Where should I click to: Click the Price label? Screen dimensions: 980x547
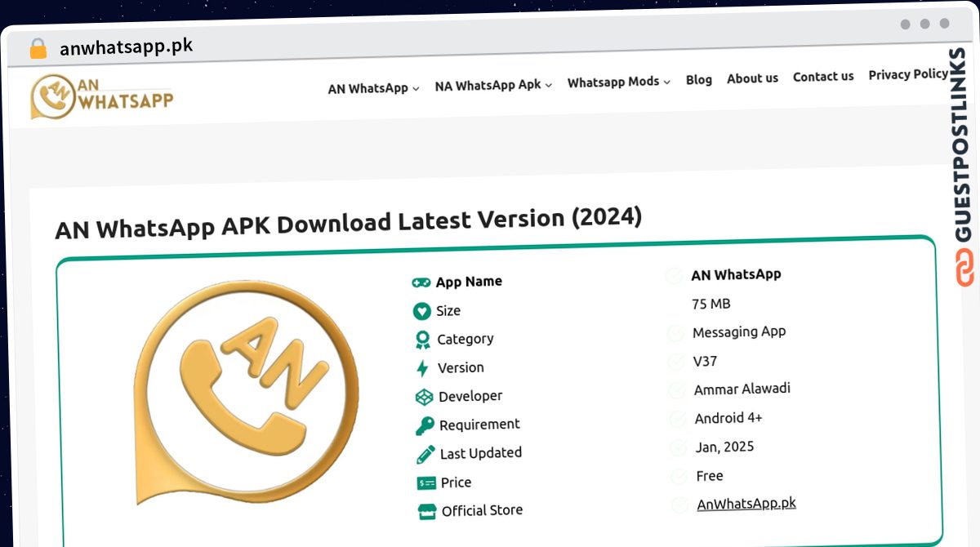click(456, 483)
